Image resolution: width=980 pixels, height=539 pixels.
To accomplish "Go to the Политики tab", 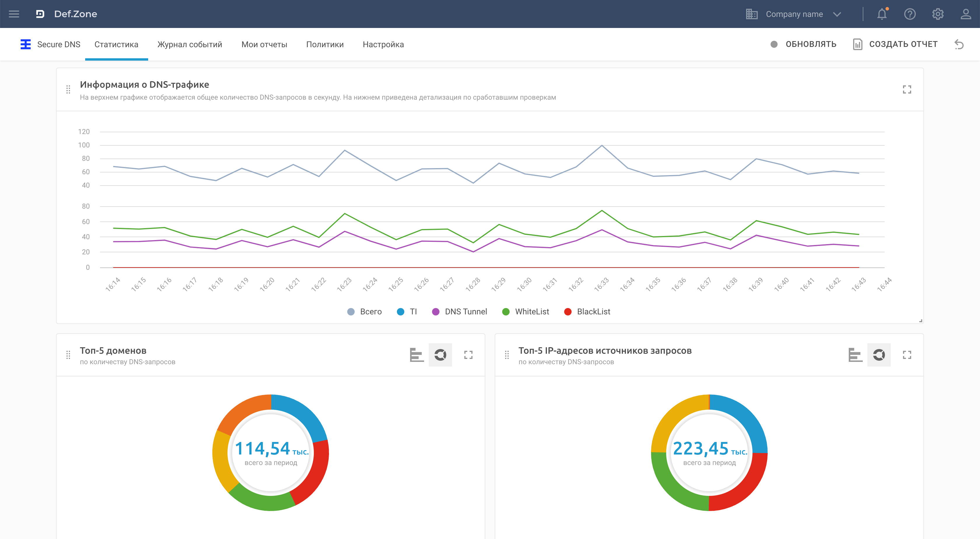I will 325,45.
